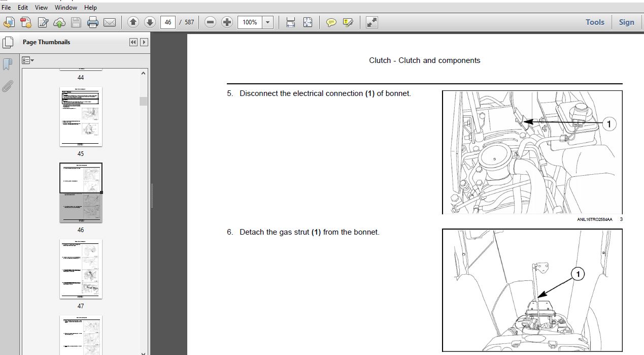Open the File menu
Screen dimensions: 644x355
click(7, 8)
